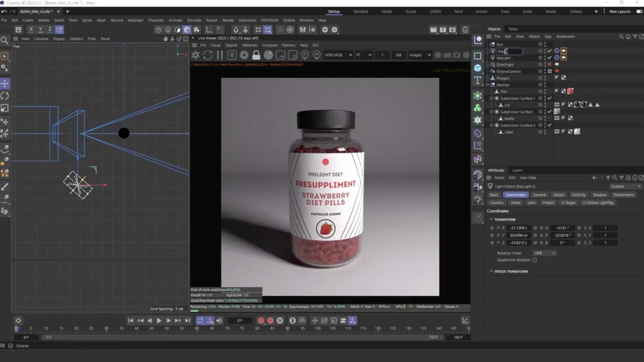Enable the Directlight object by clicking its red X

pos(550,64)
